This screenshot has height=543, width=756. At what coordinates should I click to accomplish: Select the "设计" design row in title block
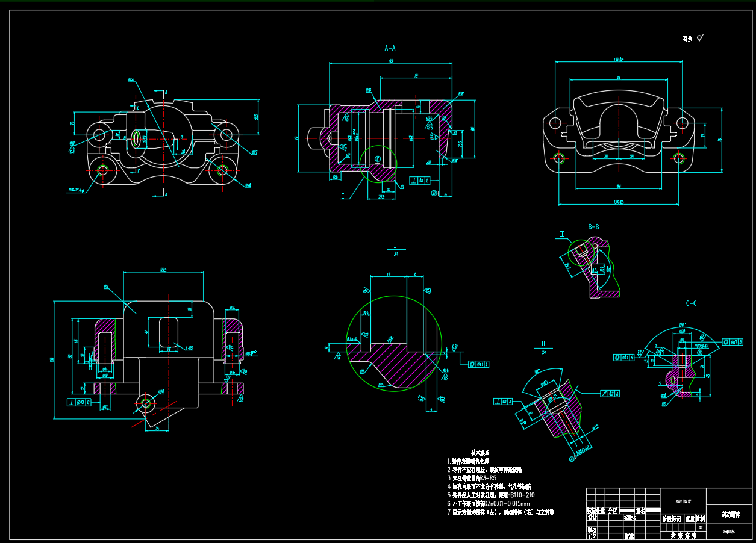pyautogui.click(x=592, y=517)
